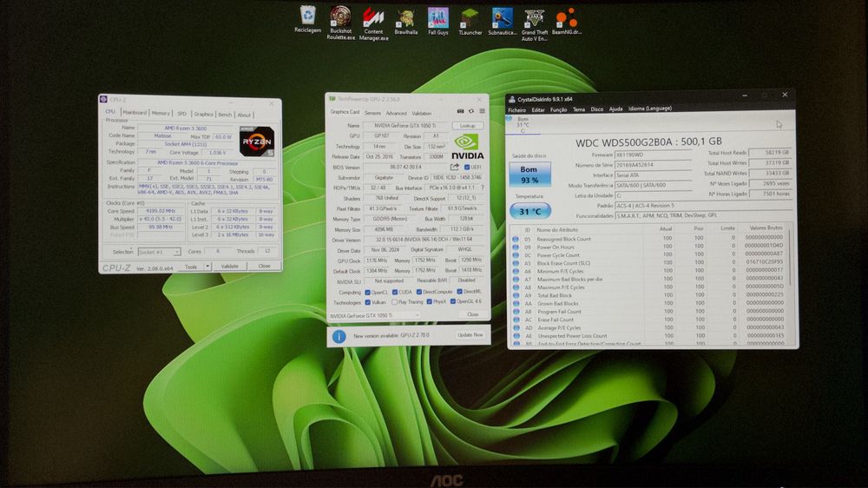Click the Tools button in CPU-Z
This screenshot has width=868, height=488.
point(191,267)
